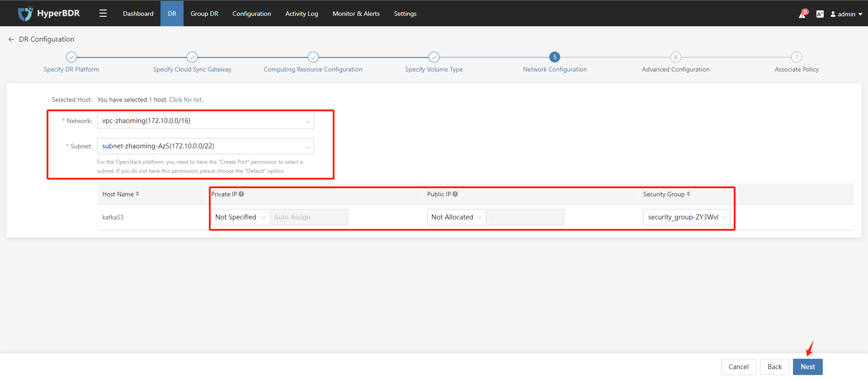Open the Public IP Not Allocated dropdown

pos(457,217)
